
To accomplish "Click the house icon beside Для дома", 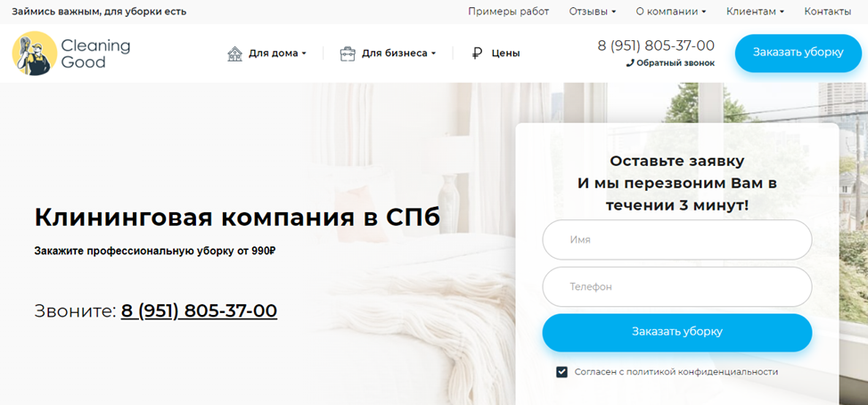I will coord(234,54).
